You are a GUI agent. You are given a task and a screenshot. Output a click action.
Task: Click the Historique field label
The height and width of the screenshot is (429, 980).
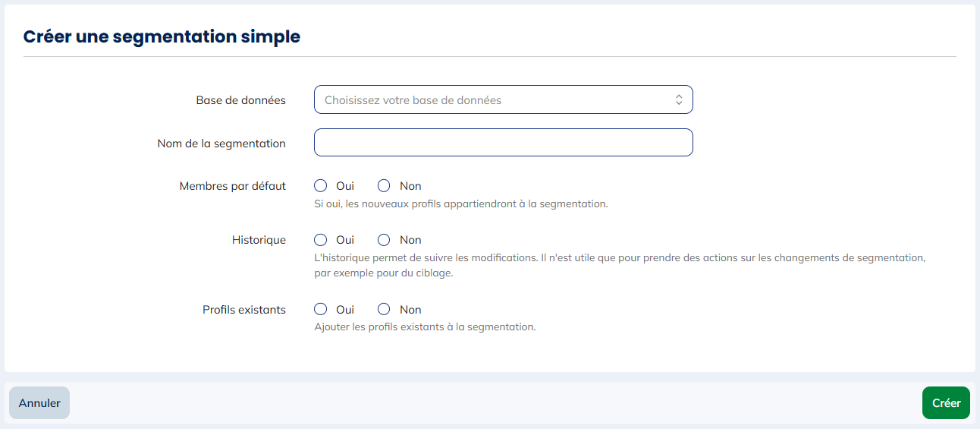[x=259, y=240]
